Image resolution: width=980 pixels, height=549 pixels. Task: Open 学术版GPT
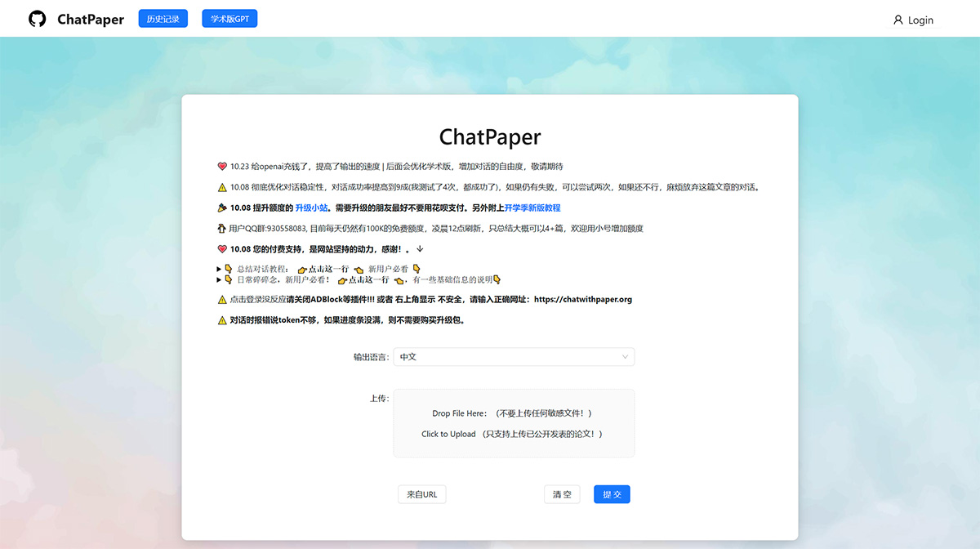229,18
